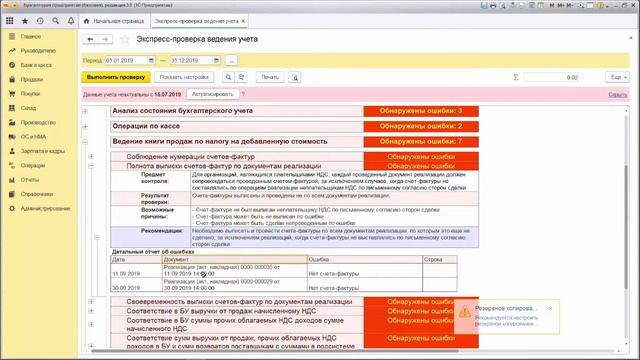Close the Резервное копирование notification
This screenshot has width=640, height=360.
coord(550,309)
